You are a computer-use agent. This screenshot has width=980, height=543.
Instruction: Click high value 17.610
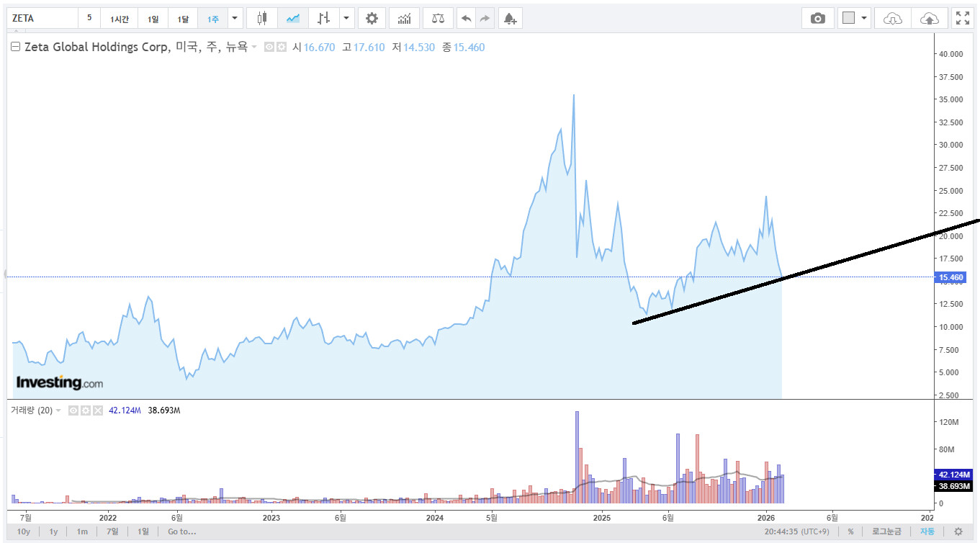[x=369, y=48]
